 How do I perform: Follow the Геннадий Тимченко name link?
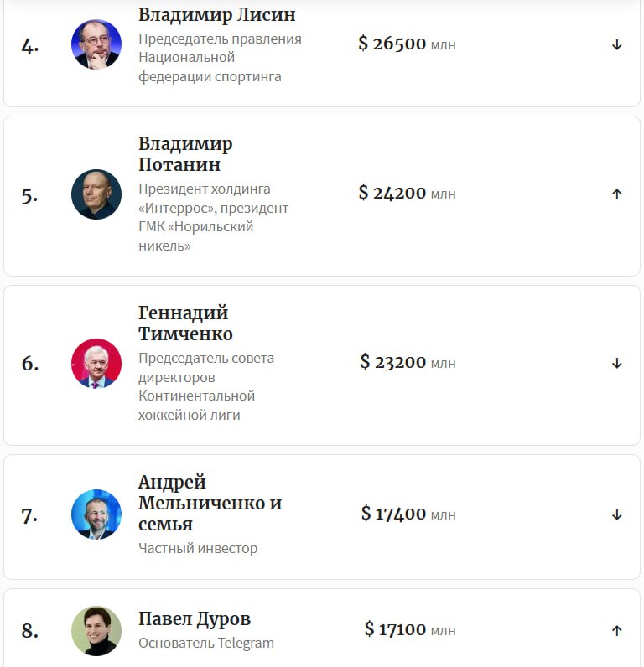[x=185, y=323]
